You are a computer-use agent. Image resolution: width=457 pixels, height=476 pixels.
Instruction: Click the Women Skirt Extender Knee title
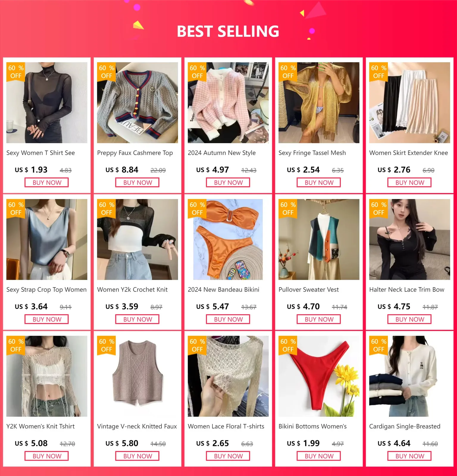click(409, 153)
